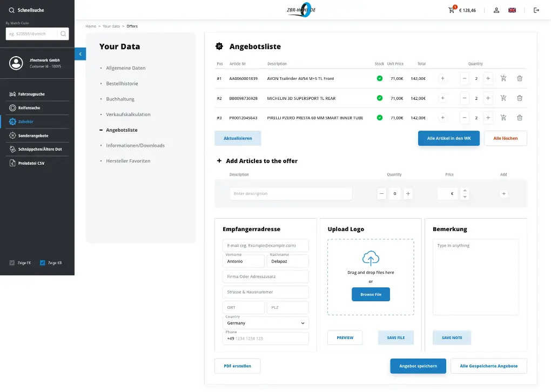Raise price with the up arrow
Viewport: 551px width, 392px height.
click(x=465, y=191)
